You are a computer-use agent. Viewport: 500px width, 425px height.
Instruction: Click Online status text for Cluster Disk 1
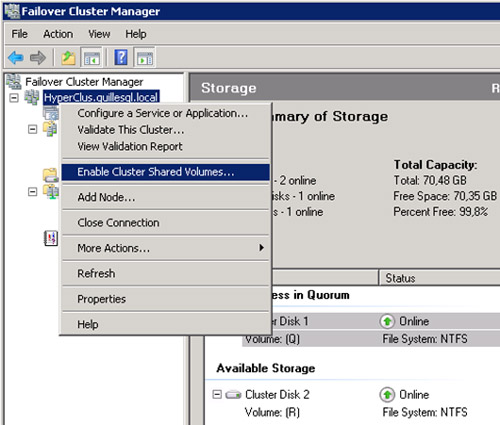click(x=414, y=321)
